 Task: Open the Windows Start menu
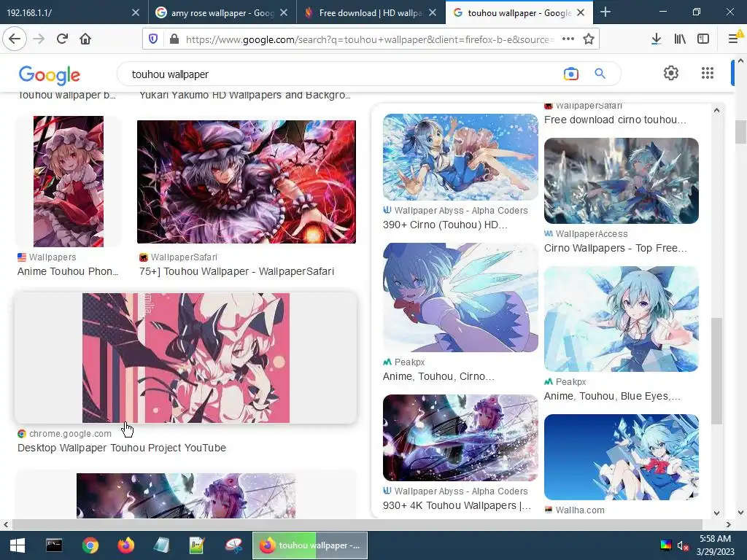tap(18, 545)
